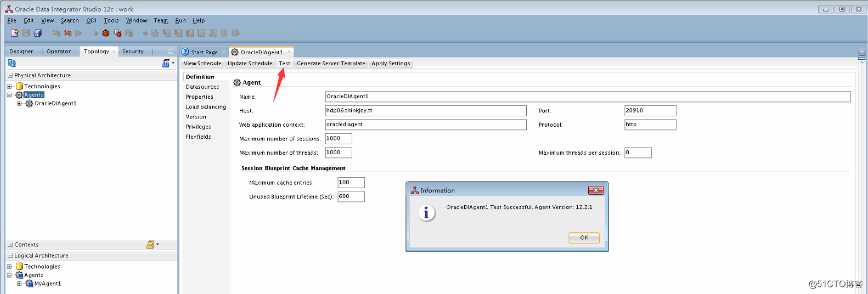Click the View Schedule button

point(202,64)
